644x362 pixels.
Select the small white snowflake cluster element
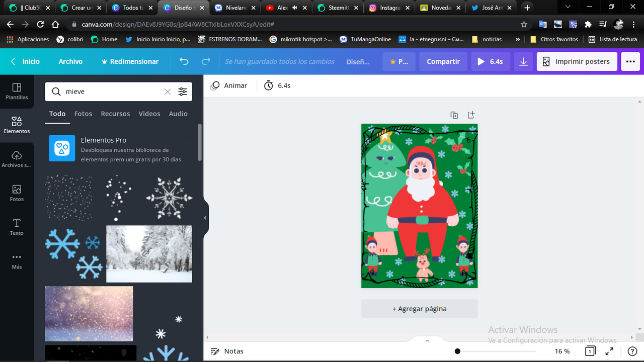tap(119, 198)
